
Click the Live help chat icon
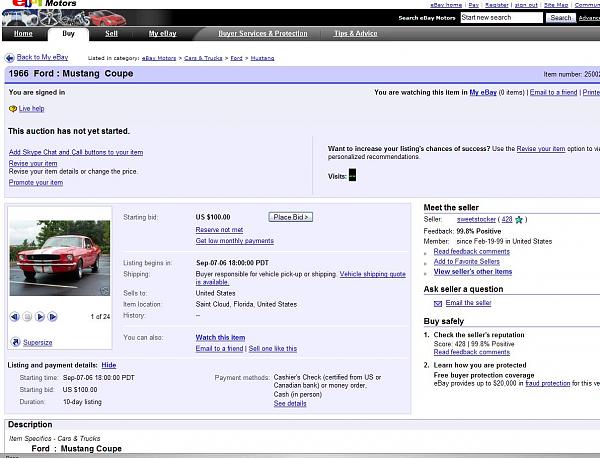point(13,108)
